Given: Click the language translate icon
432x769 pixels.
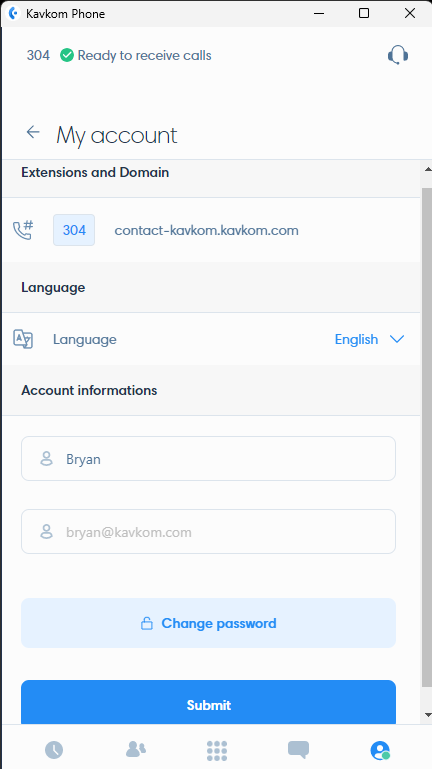Looking at the screenshot, I should [23, 339].
